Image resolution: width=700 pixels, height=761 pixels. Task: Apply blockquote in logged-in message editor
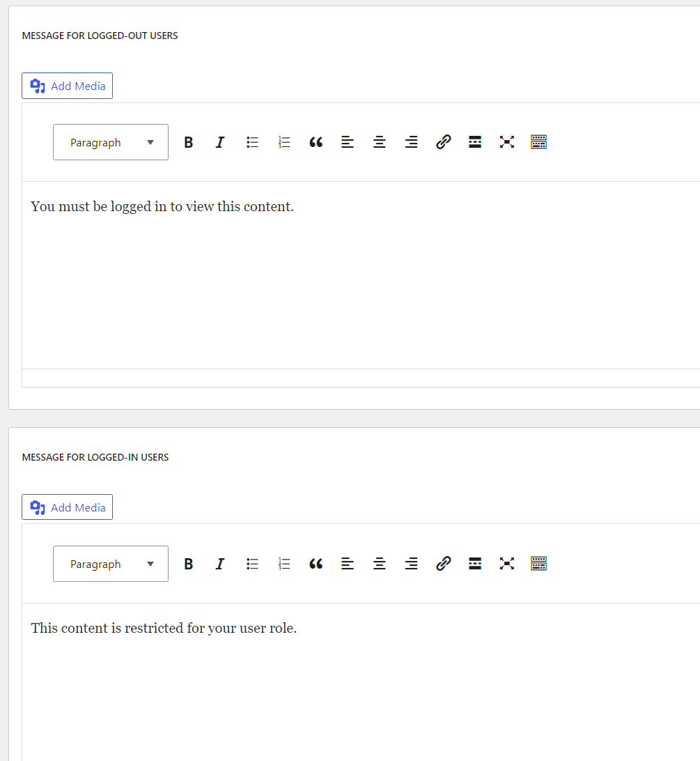316,564
